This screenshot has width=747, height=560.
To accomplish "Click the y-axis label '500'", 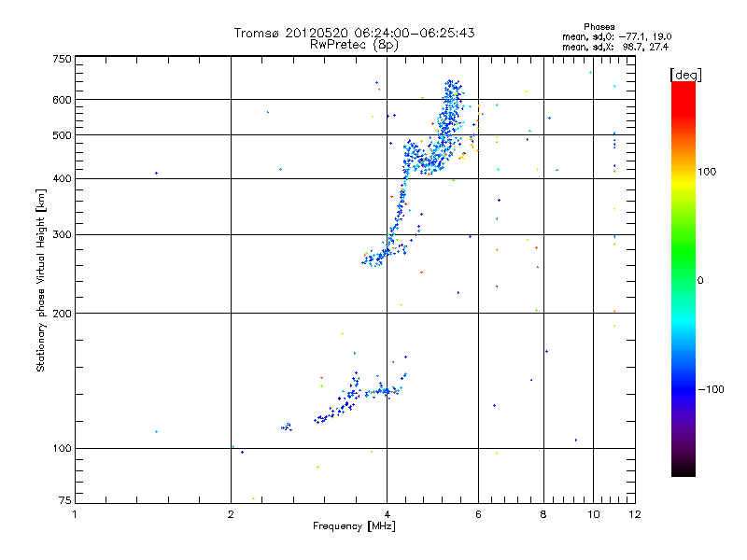I will click(62, 135).
